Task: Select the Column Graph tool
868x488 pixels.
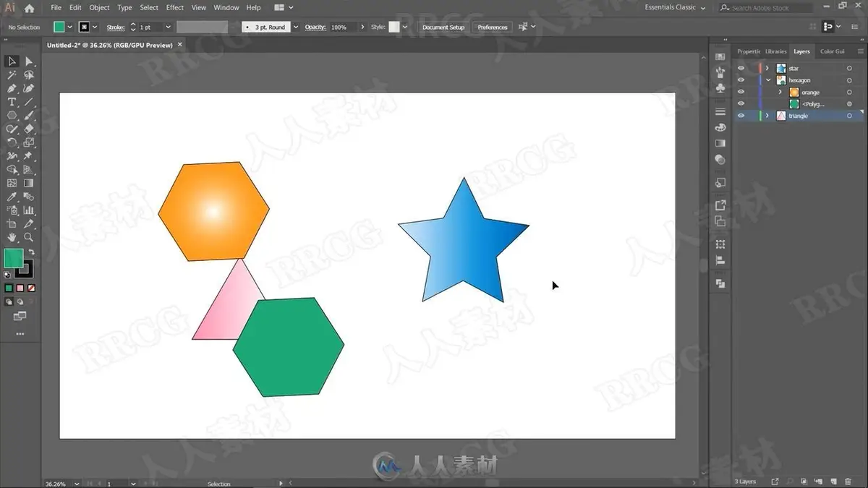Action: coord(29,210)
